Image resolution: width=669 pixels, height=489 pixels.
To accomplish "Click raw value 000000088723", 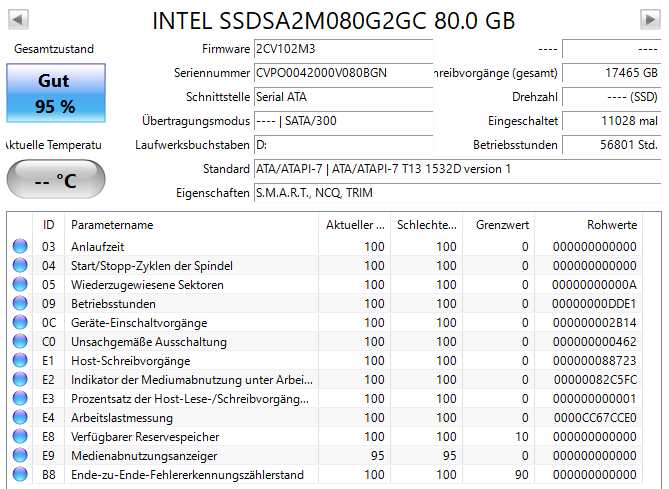I will [595, 361].
